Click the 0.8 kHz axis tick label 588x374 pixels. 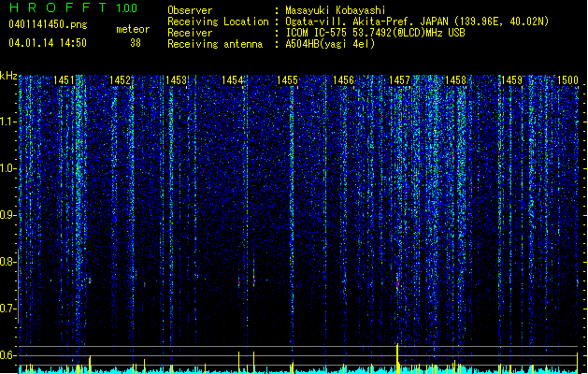pyautogui.click(x=7, y=262)
